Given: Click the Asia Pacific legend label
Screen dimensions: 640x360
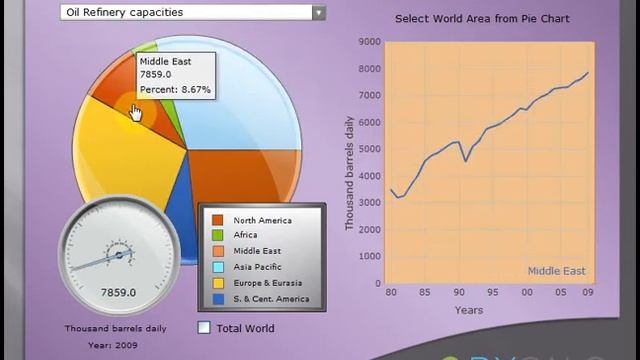Looking at the screenshot, I should coord(258,267).
